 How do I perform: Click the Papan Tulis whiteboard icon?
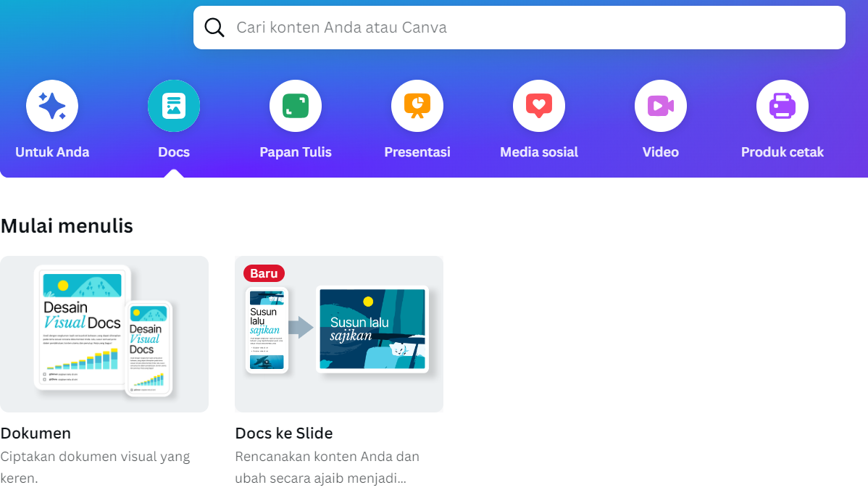pyautogui.click(x=295, y=105)
